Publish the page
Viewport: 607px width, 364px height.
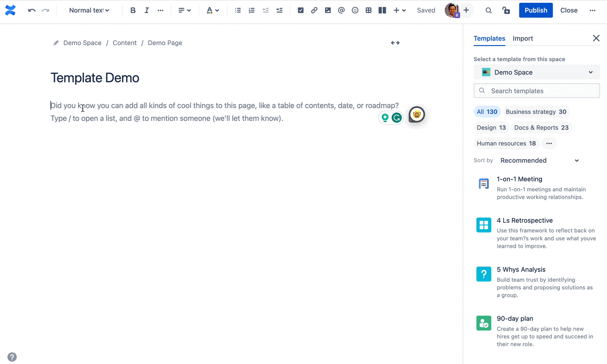pos(536,10)
